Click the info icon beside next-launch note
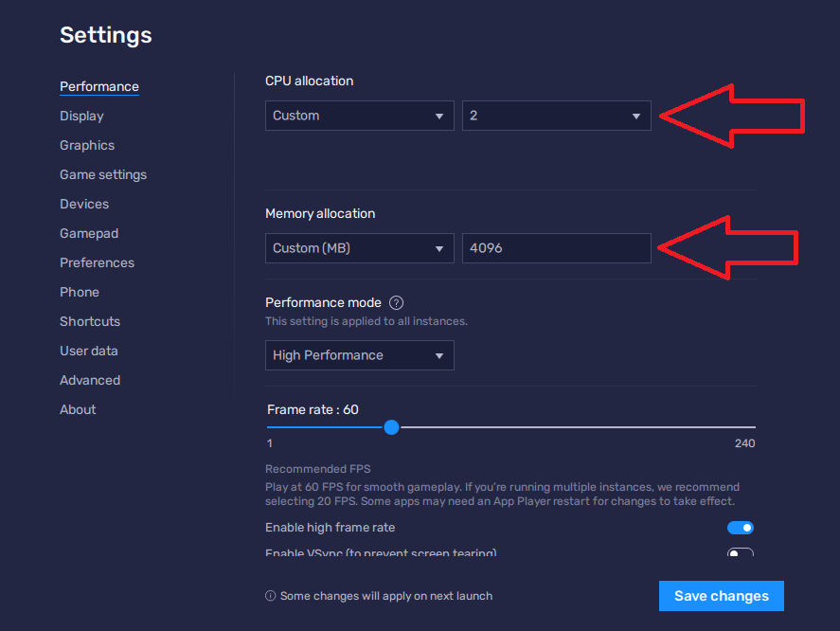Screen dimensions: 840x631 [271, 596]
